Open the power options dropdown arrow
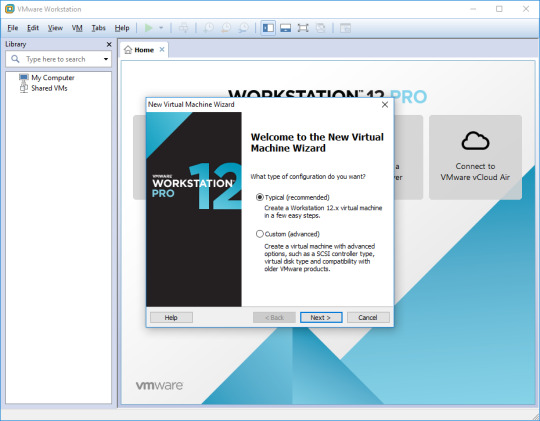 (161, 28)
